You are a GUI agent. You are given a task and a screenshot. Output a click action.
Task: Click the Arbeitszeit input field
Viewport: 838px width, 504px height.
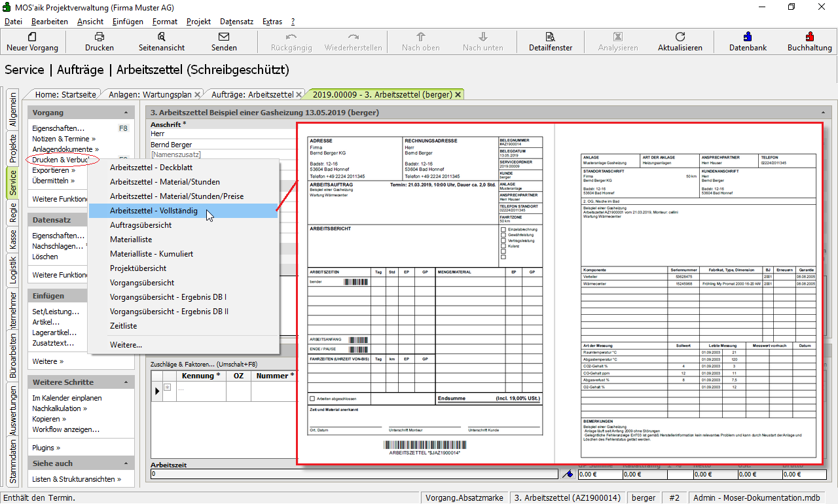pyautogui.click(x=354, y=474)
